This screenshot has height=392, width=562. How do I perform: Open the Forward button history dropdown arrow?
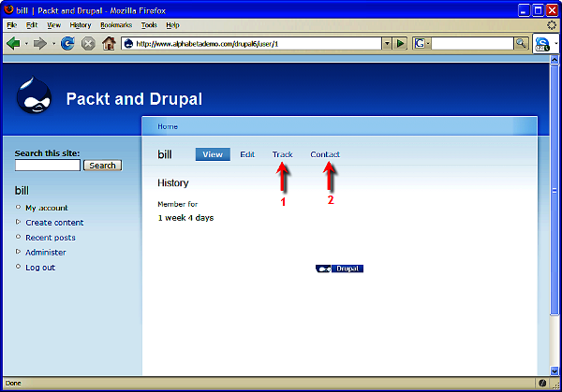point(53,44)
